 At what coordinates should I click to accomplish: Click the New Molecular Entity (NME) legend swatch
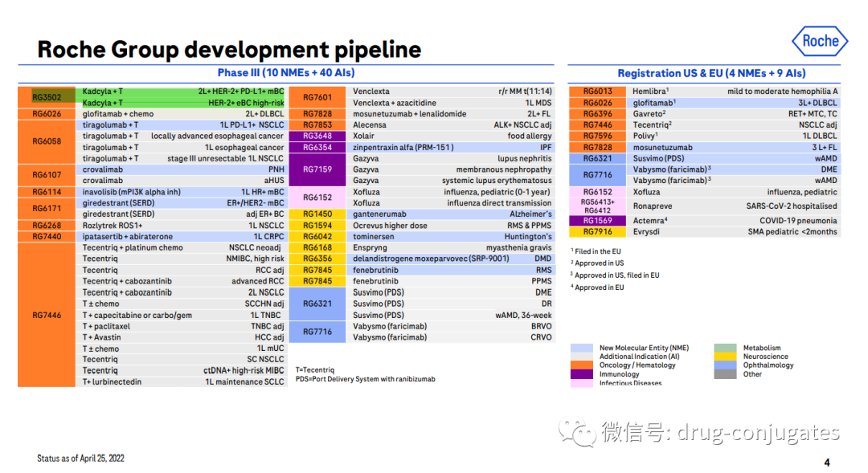581,348
